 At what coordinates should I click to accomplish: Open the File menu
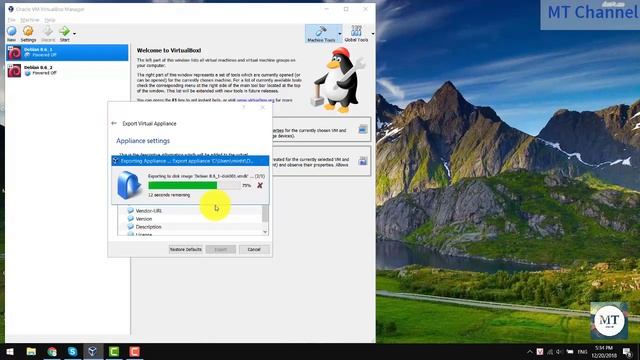click(11, 20)
